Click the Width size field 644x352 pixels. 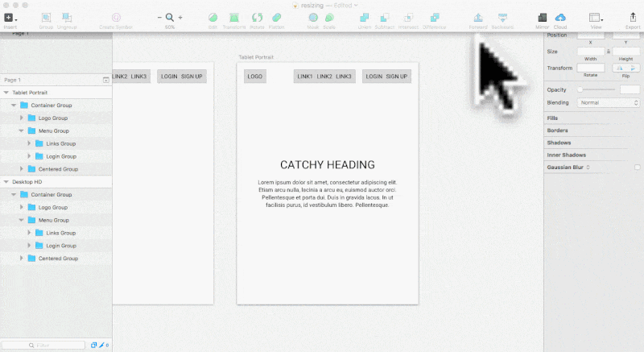[x=591, y=52]
